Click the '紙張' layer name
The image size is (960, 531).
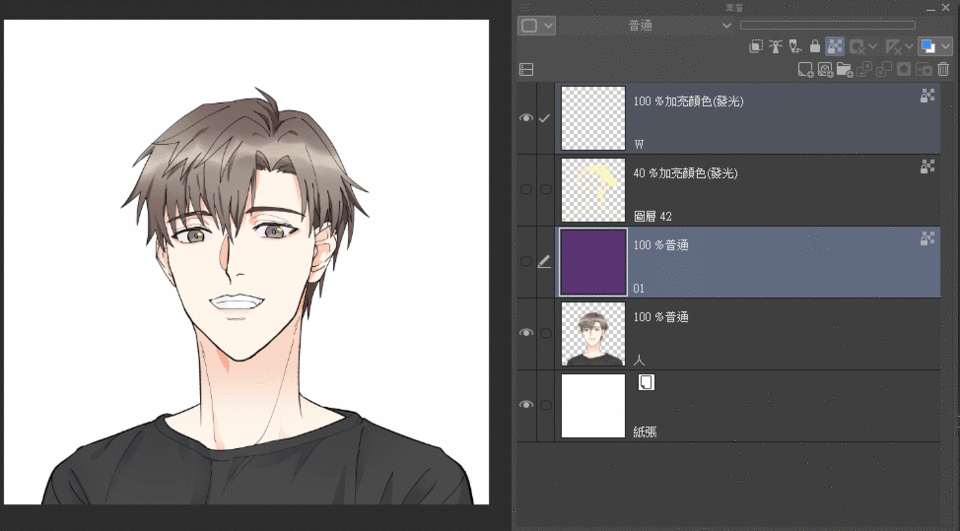(645, 432)
